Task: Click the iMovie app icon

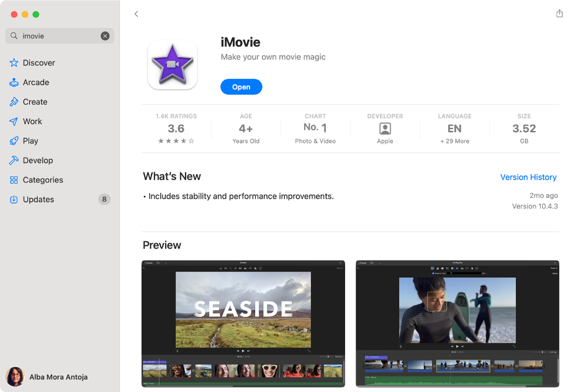Action: (173, 65)
